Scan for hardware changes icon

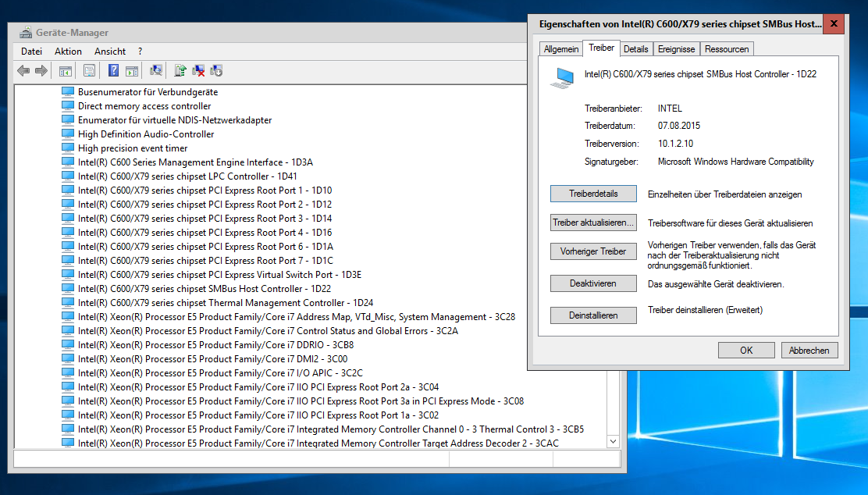click(x=156, y=70)
